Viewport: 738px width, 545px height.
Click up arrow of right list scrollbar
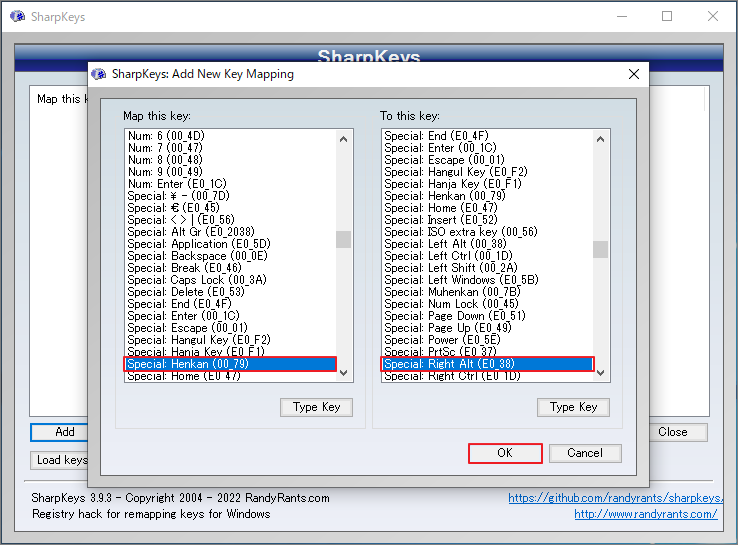pyautogui.click(x=600, y=139)
